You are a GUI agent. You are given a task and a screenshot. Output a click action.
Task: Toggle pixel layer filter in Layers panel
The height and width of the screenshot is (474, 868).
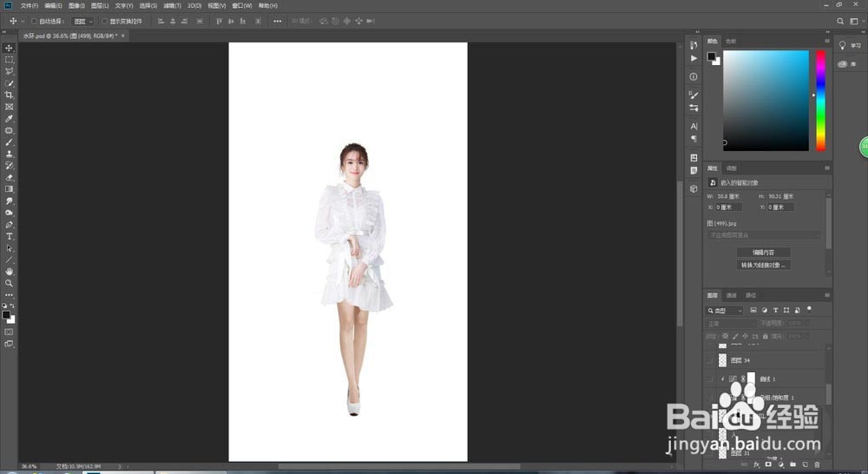click(x=753, y=310)
